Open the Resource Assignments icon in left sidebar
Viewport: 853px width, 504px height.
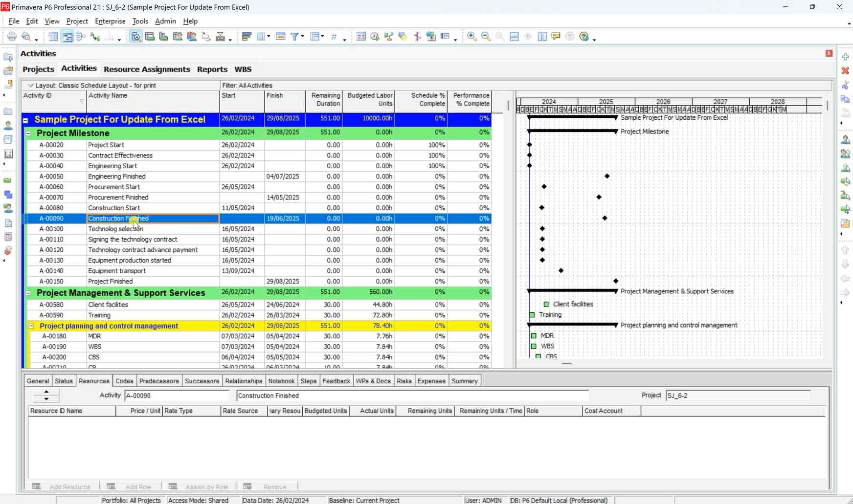[8, 208]
